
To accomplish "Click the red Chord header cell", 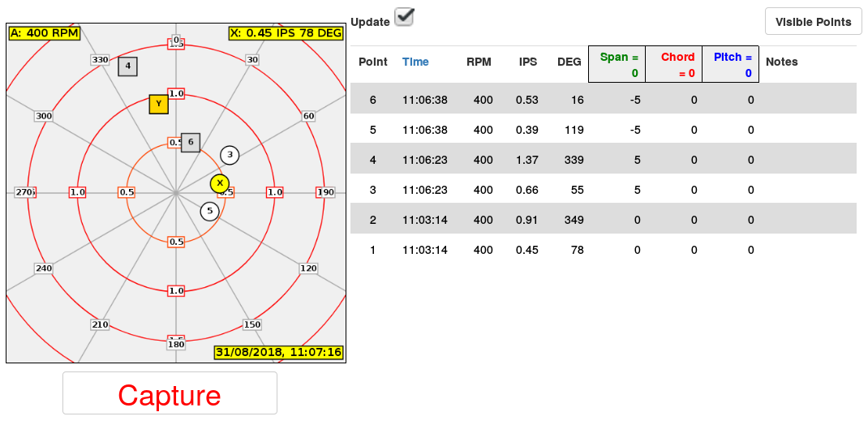I will pyautogui.click(x=677, y=64).
